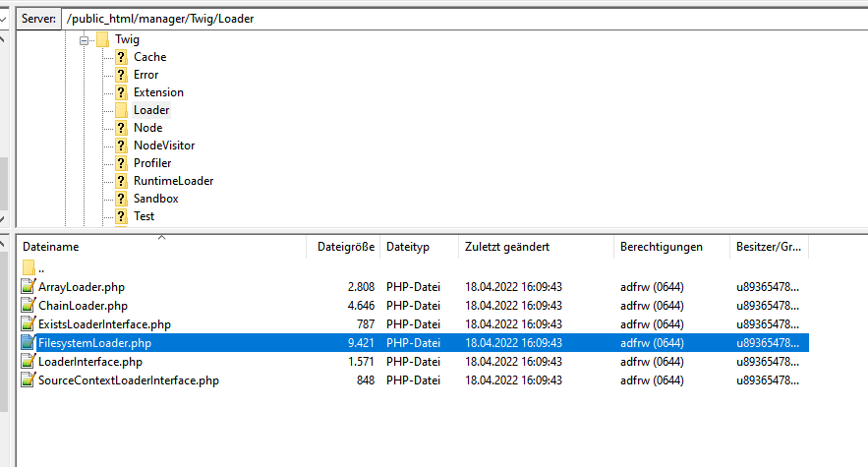Select file ArrayLoader.php
Image resolution: width=868 pixels, height=467 pixels.
coord(82,287)
